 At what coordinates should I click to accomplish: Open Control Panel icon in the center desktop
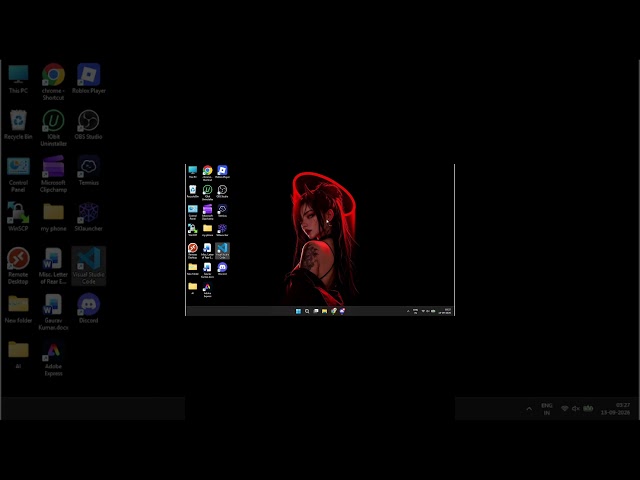click(x=193, y=212)
